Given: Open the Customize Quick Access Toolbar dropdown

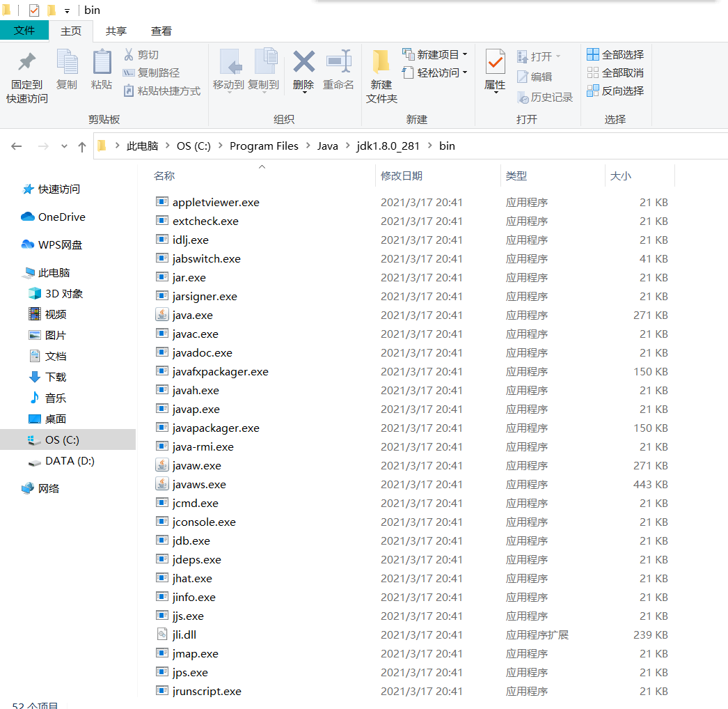Looking at the screenshot, I should 67,10.
